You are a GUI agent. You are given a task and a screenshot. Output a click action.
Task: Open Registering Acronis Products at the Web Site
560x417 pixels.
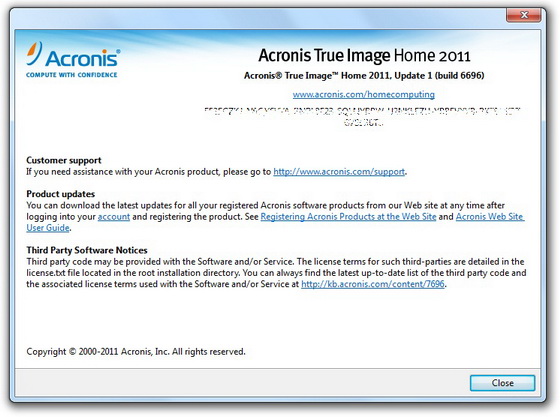348,217
